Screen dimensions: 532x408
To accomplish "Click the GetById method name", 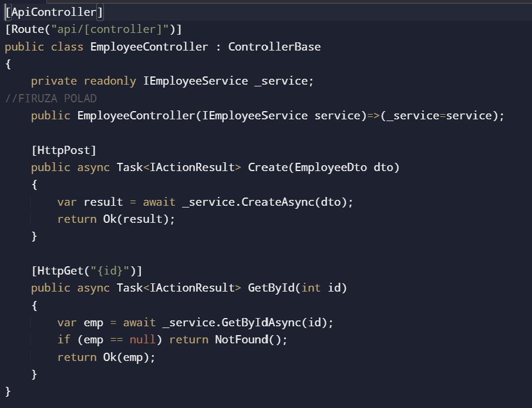I will tap(271, 288).
